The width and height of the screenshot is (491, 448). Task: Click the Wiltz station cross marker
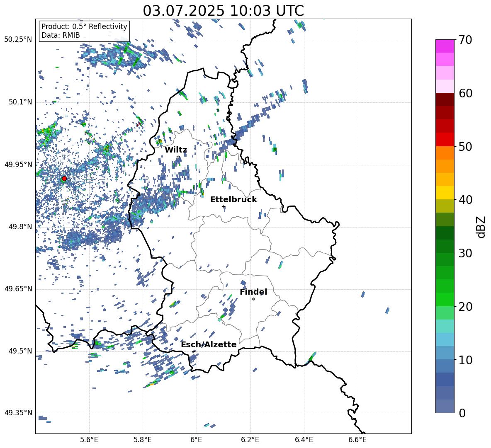point(178,157)
